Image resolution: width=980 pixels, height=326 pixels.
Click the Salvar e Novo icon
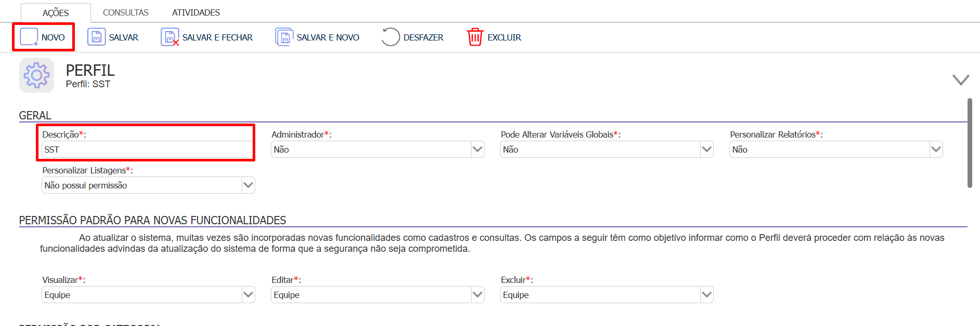(x=284, y=37)
